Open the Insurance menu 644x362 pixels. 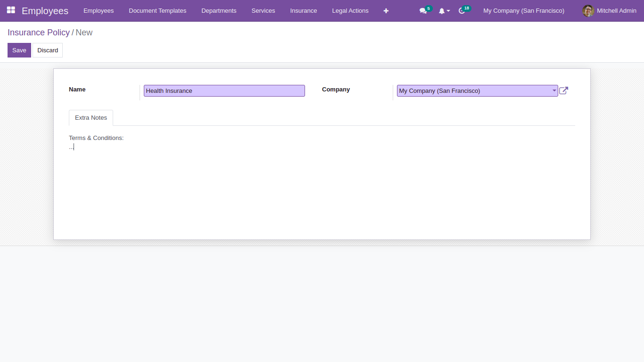click(303, 10)
